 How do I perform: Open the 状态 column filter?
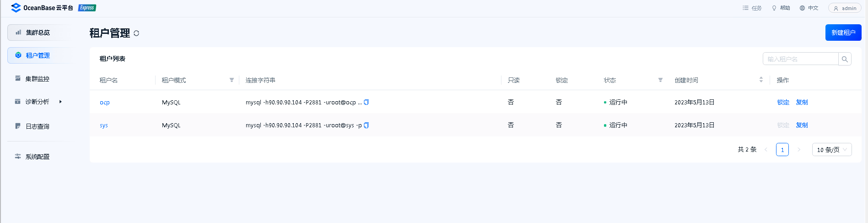(660, 80)
